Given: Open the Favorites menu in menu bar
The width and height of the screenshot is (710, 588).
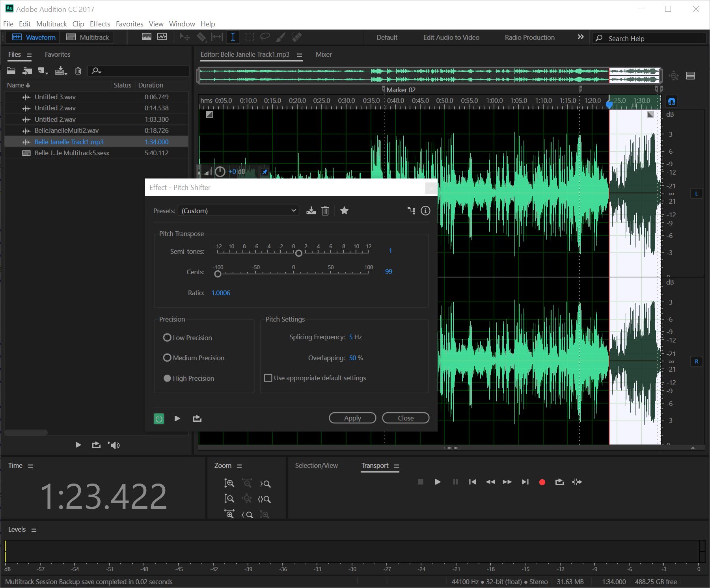Looking at the screenshot, I should coord(129,24).
